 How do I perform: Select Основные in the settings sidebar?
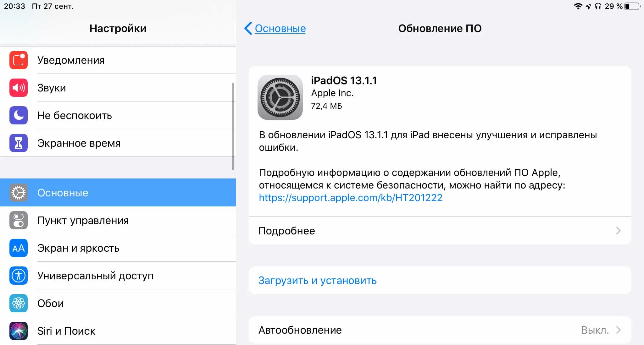[63, 193]
